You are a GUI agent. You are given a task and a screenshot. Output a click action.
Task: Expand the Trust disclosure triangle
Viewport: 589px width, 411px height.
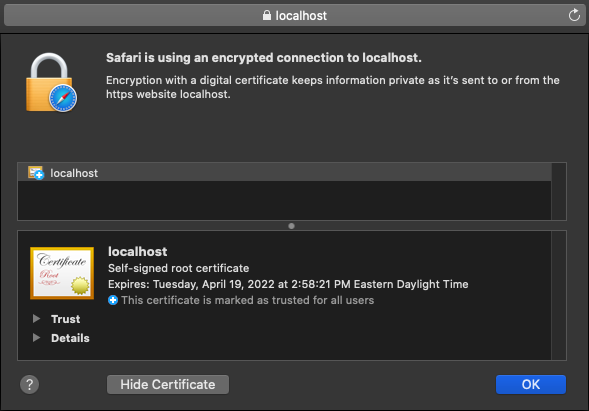coord(36,319)
